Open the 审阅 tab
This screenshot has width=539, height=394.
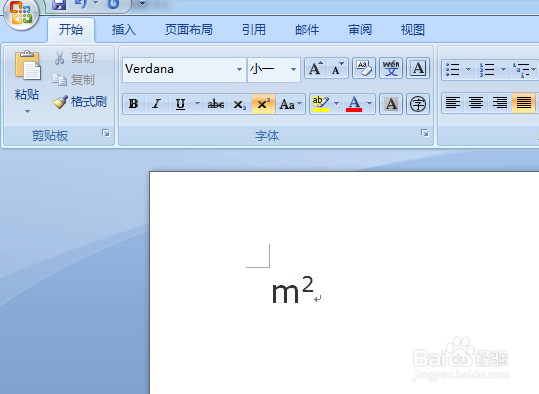tap(360, 30)
